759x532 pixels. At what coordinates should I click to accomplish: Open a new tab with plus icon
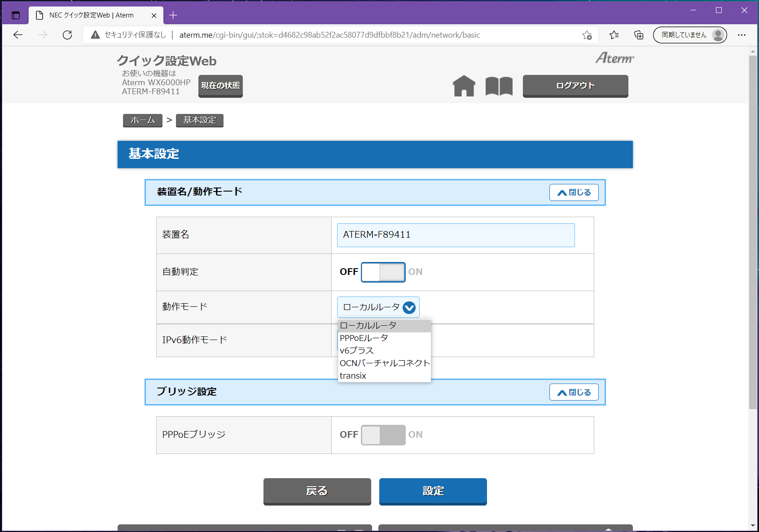click(x=173, y=15)
